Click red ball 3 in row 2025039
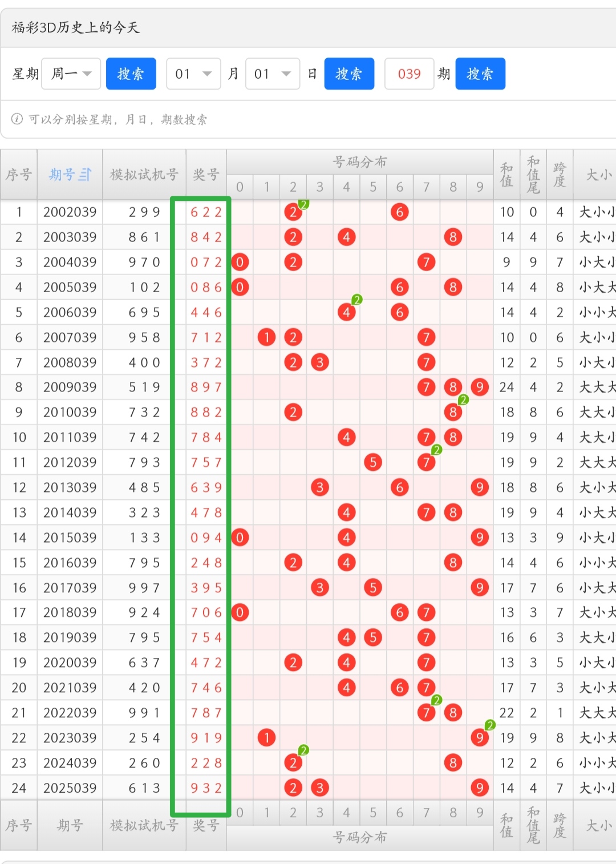The image size is (616, 864). (319, 788)
